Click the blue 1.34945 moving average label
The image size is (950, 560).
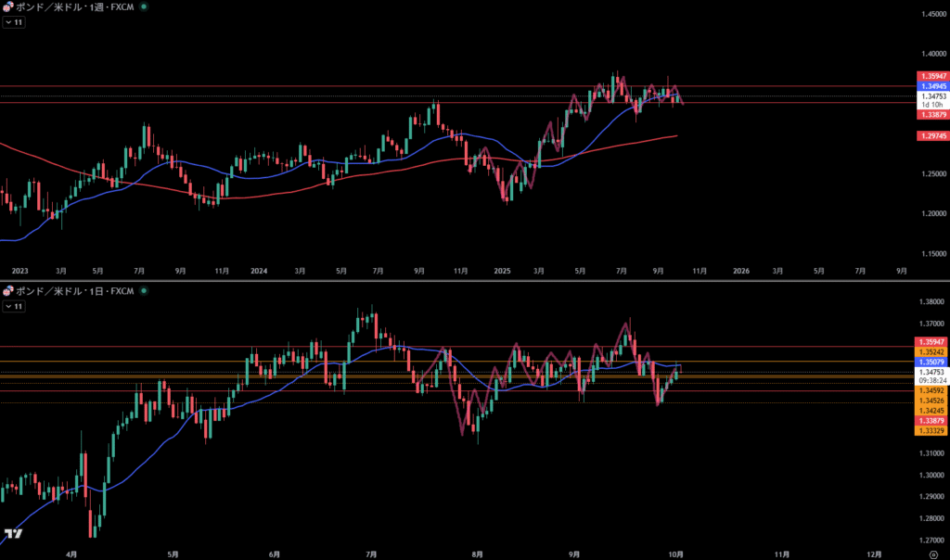[932, 85]
